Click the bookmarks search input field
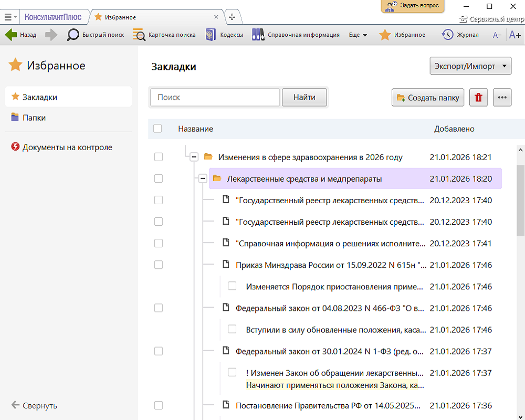The image size is (525, 420). pyautogui.click(x=215, y=97)
